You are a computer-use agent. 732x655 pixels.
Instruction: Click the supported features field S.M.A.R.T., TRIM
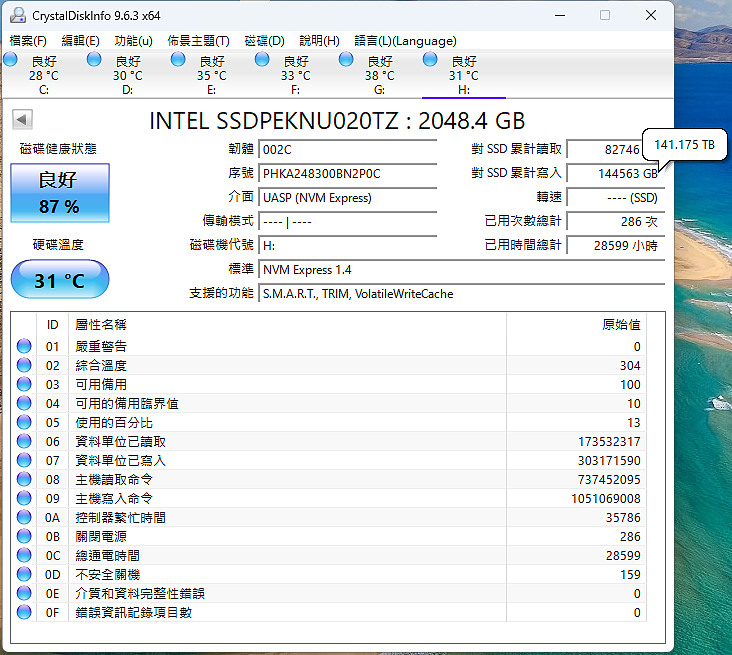461,294
